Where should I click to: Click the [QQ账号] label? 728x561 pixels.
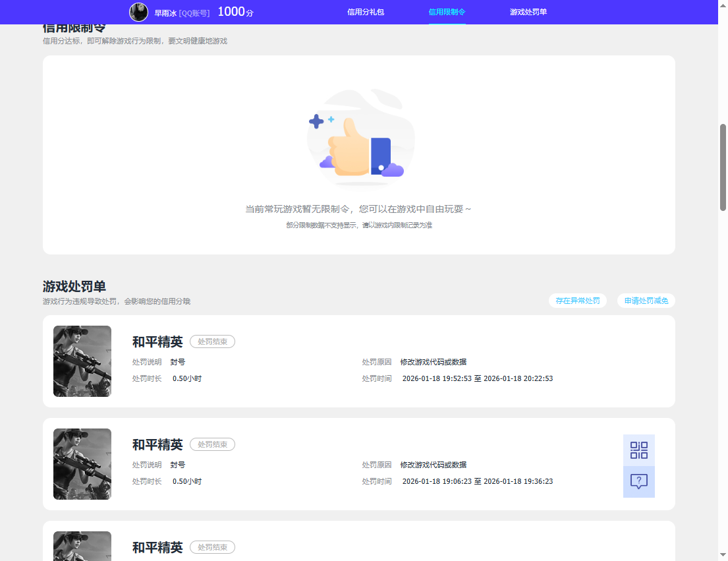click(194, 13)
